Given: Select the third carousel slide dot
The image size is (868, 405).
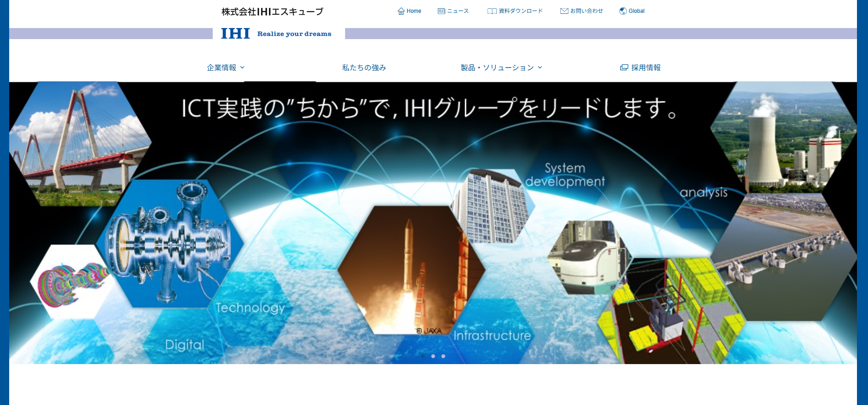Looking at the screenshot, I should pyautogui.click(x=443, y=356).
